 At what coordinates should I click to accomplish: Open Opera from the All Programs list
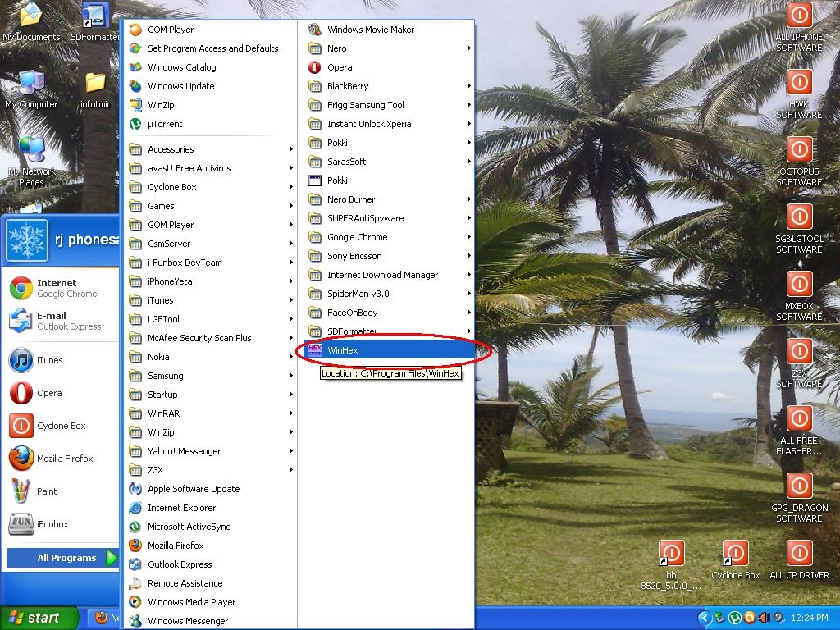pos(389,67)
